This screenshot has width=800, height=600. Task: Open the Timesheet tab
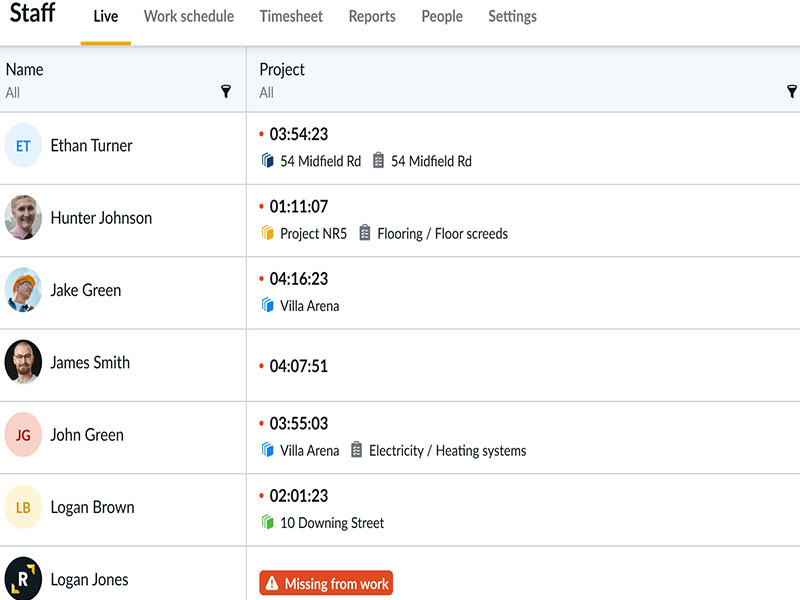click(291, 17)
